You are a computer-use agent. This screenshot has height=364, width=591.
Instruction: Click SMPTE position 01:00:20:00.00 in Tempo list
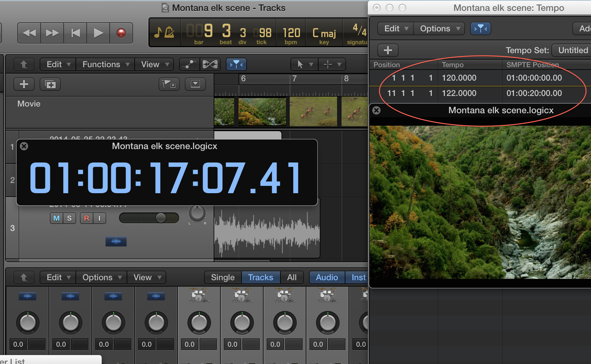[534, 93]
